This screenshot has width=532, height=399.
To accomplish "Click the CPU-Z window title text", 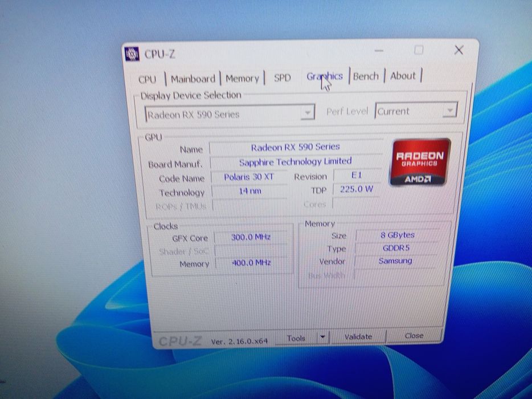I will coord(159,54).
